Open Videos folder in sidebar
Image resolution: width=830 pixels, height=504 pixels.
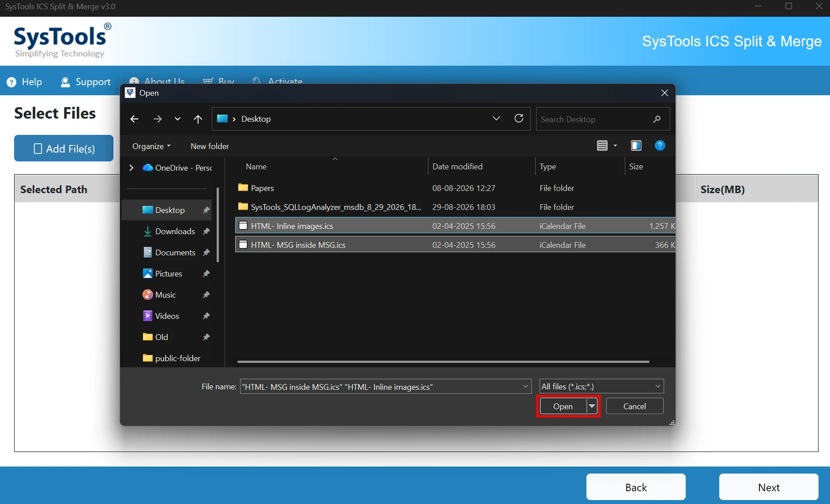[167, 316]
